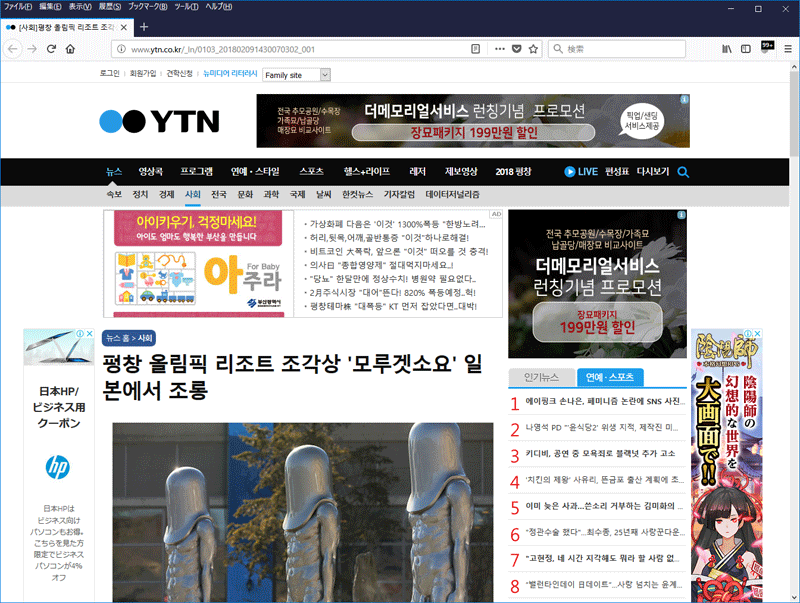Screen dimensions: 800x603
Task: Watch YTN LIVE stream
Action: pyautogui.click(x=581, y=172)
